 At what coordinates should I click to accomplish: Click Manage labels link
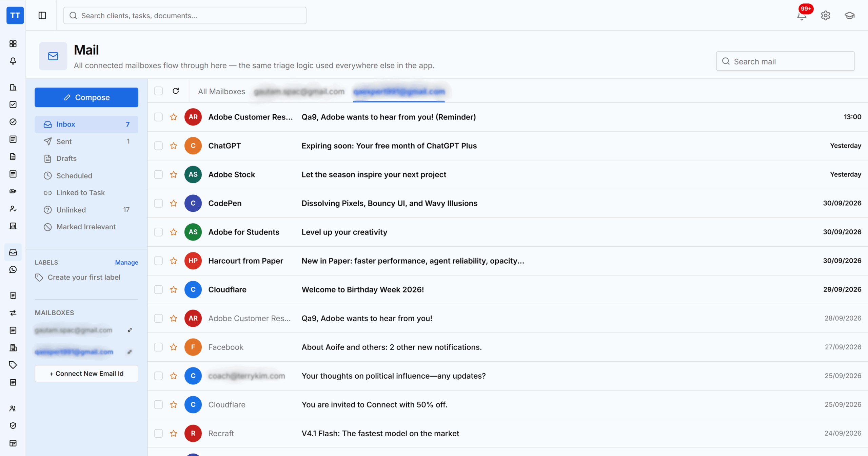click(126, 263)
